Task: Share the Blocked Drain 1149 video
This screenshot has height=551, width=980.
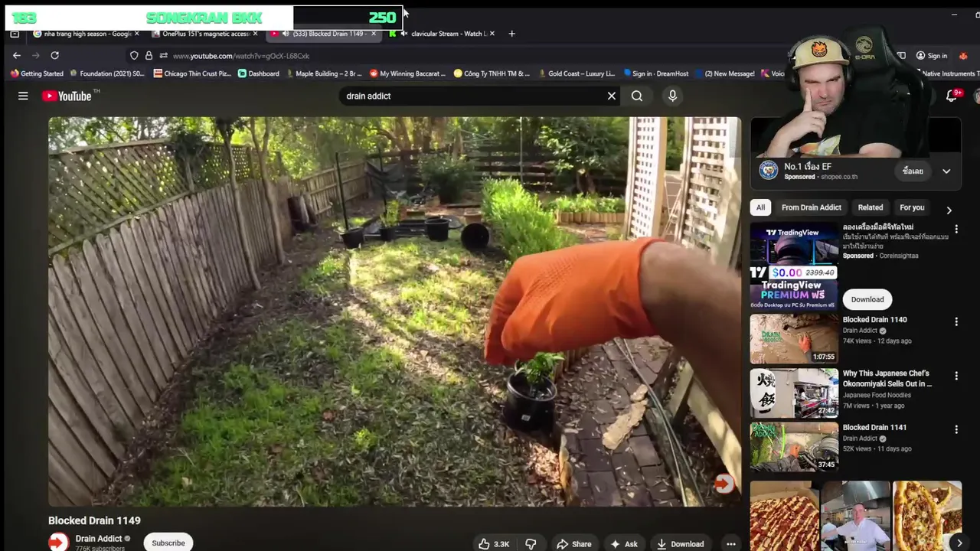Action: (573, 544)
